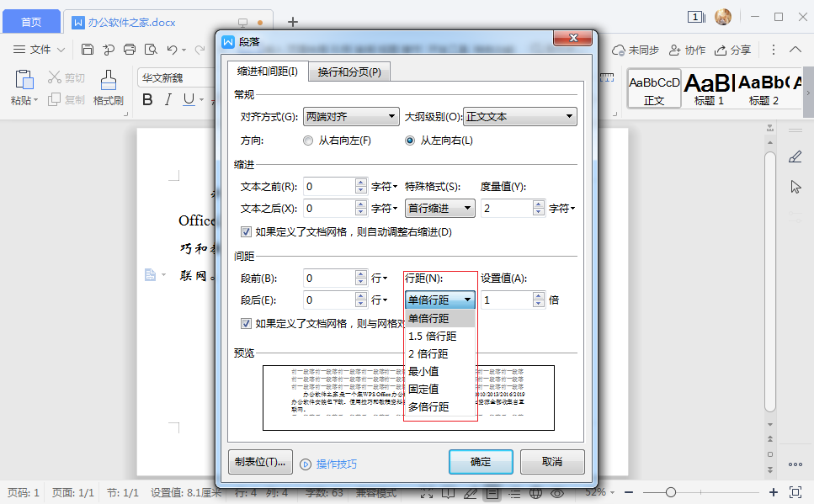Select 固定值 from line spacing list

point(439,390)
